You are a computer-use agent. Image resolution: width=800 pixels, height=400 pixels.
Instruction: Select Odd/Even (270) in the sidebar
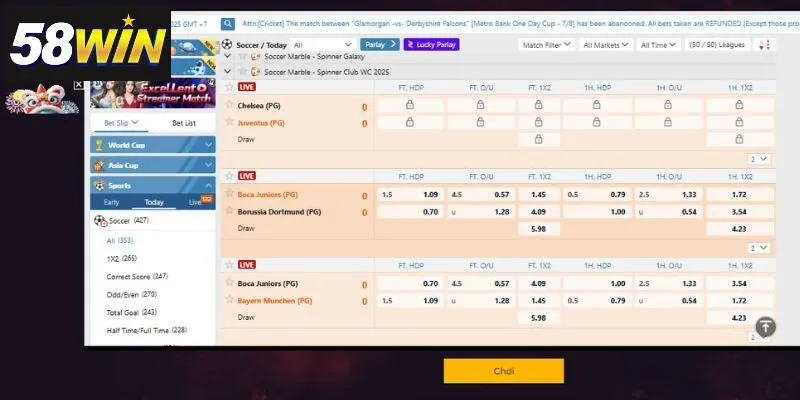pos(131,294)
